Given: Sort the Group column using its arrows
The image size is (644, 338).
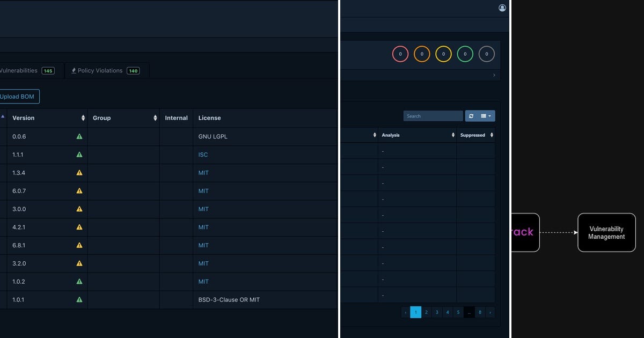Looking at the screenshot, I should point(155,117).
